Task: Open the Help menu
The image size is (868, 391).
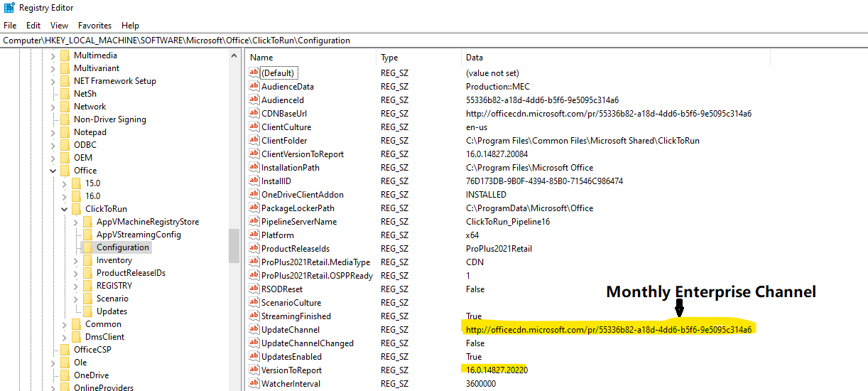Action: 130,25
